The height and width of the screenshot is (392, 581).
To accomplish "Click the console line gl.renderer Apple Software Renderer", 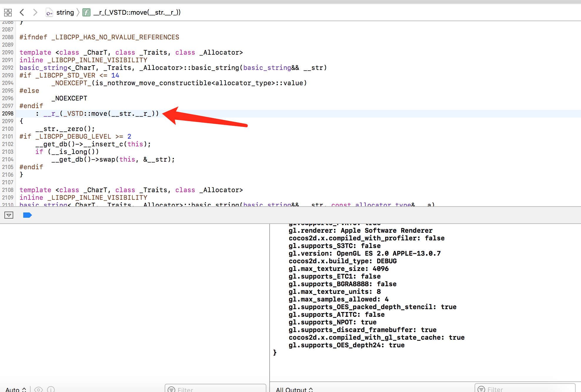I will coord(360,230).
